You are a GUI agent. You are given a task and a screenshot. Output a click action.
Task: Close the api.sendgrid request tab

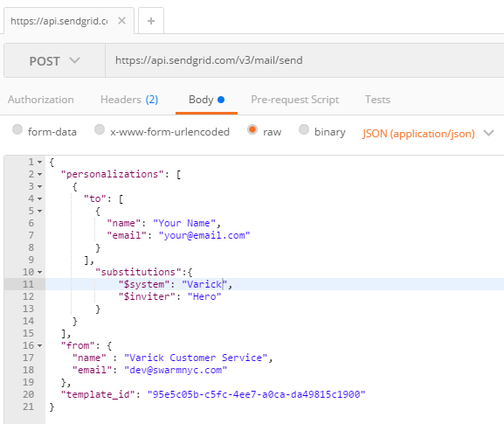click(121, 21)
